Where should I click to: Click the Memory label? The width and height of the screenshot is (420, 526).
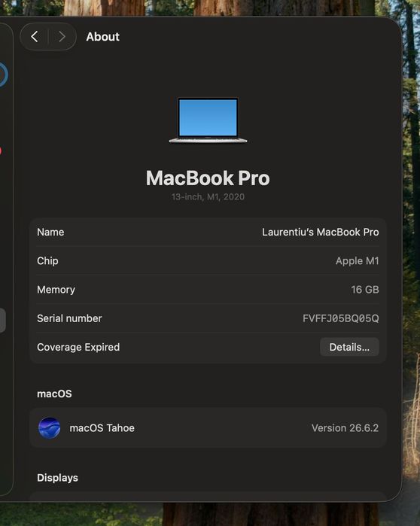56,290
